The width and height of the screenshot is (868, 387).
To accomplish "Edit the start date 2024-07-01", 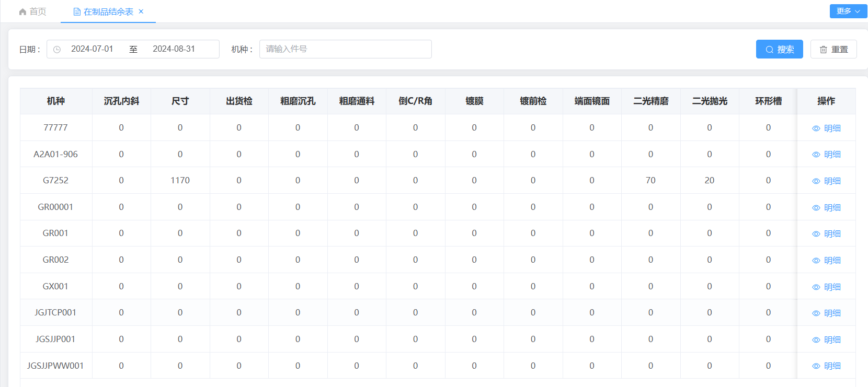I will point(92,49).
